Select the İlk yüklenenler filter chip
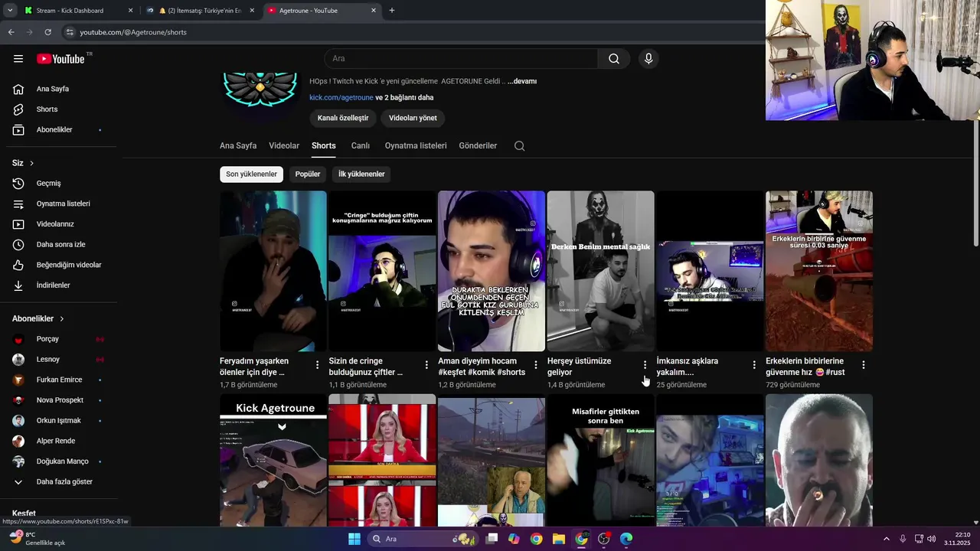The width and height of the screenshot is (980, 551). (x=361, y=174)
